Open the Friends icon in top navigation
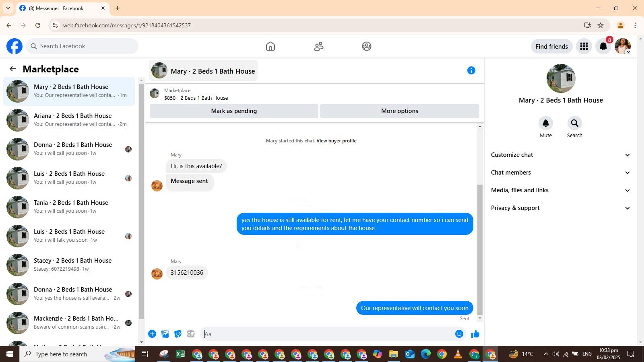This screenshot has width=644, height=362. tap(319, 46)
